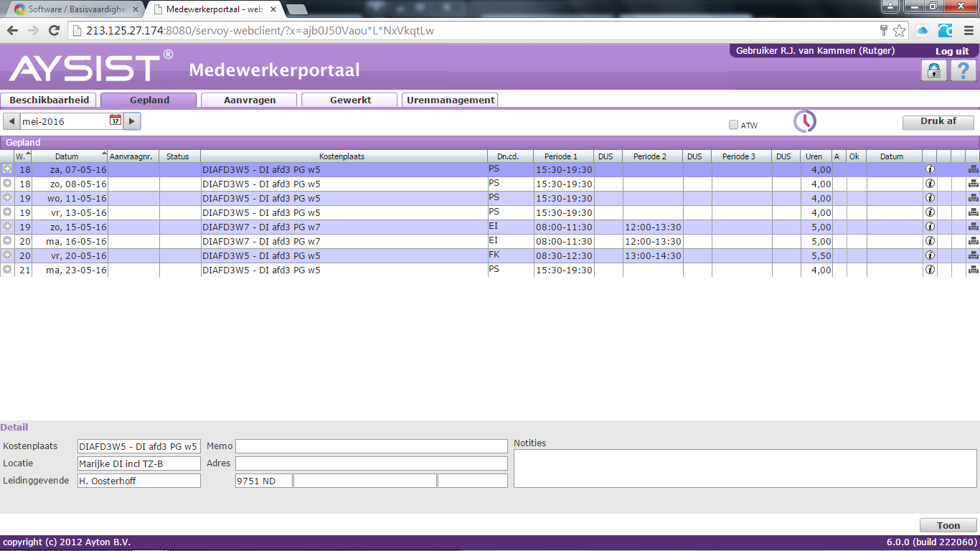Open help with the question mark icon
The height and width of the screenshot is (551, 980).
click(x=963, y=70)
